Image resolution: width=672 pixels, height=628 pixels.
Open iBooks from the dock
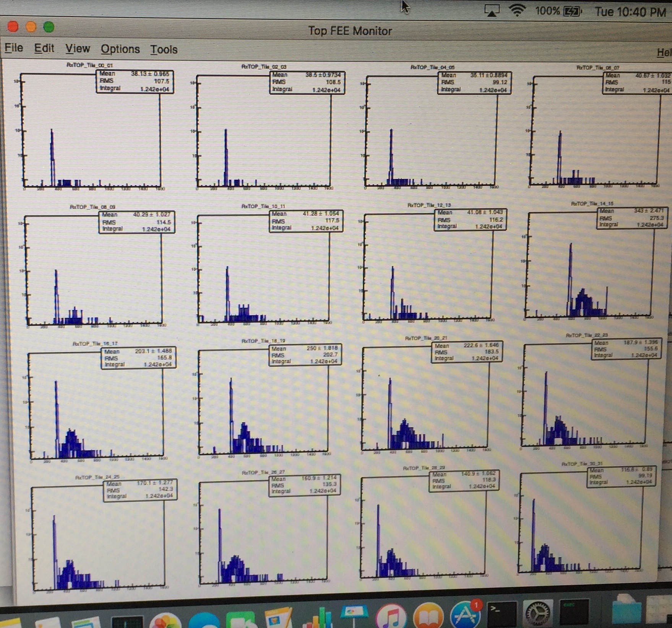pyautogui.click(x=428, y=615)
